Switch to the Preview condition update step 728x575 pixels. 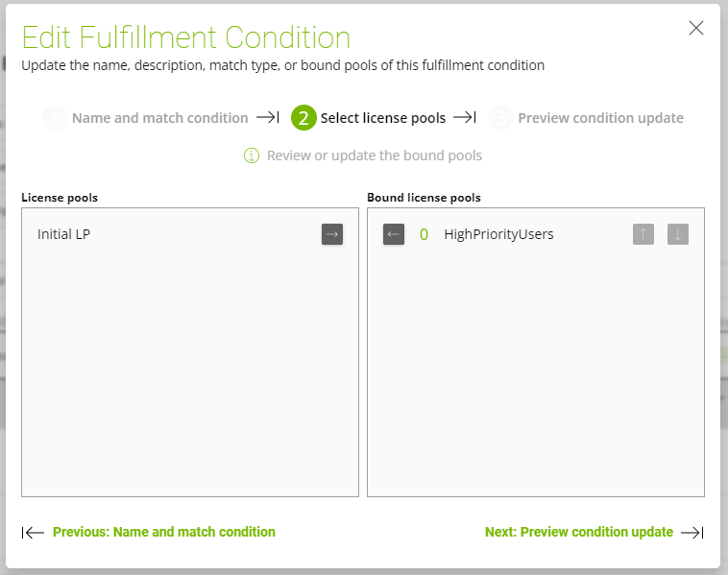600,118
